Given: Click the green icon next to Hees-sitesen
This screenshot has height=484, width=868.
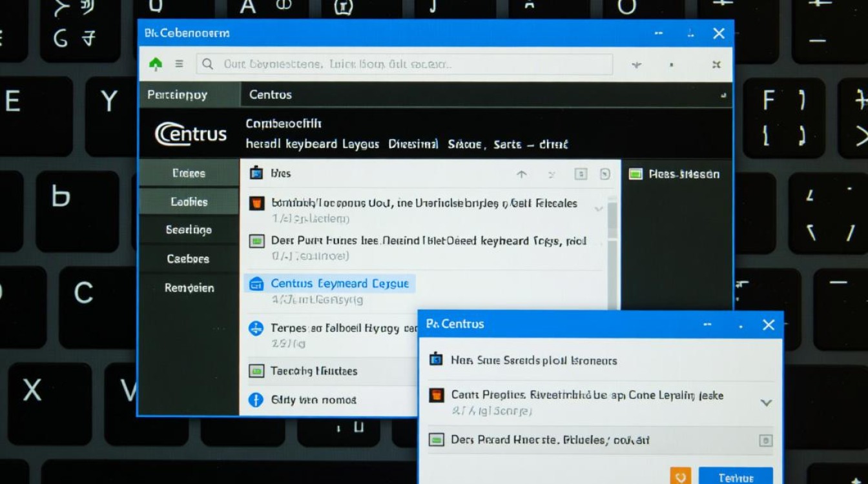Looking at the screenshot, I should pyautogui.click(x=636, y=174).
